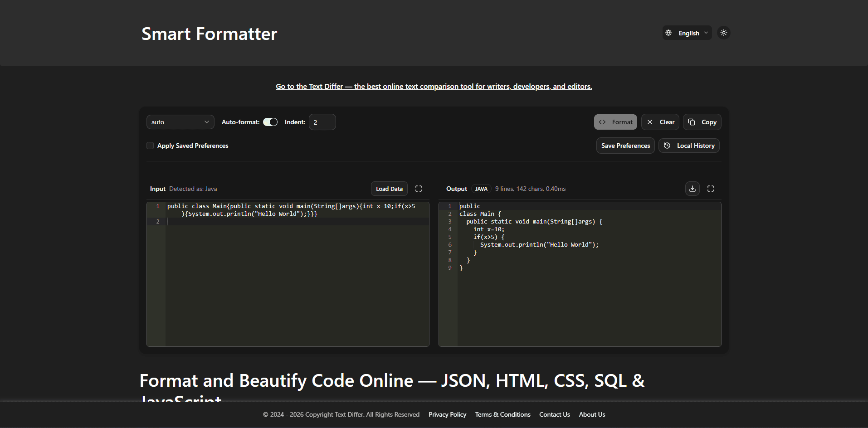Click Save Preferences
This screenshot has height=428, width=868.
coord(625,146)
